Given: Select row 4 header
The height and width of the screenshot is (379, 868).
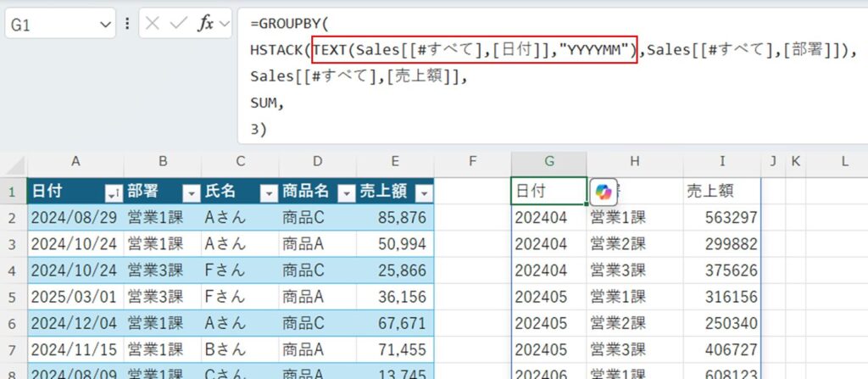Looking at the screenshot, I should [14, 270].
